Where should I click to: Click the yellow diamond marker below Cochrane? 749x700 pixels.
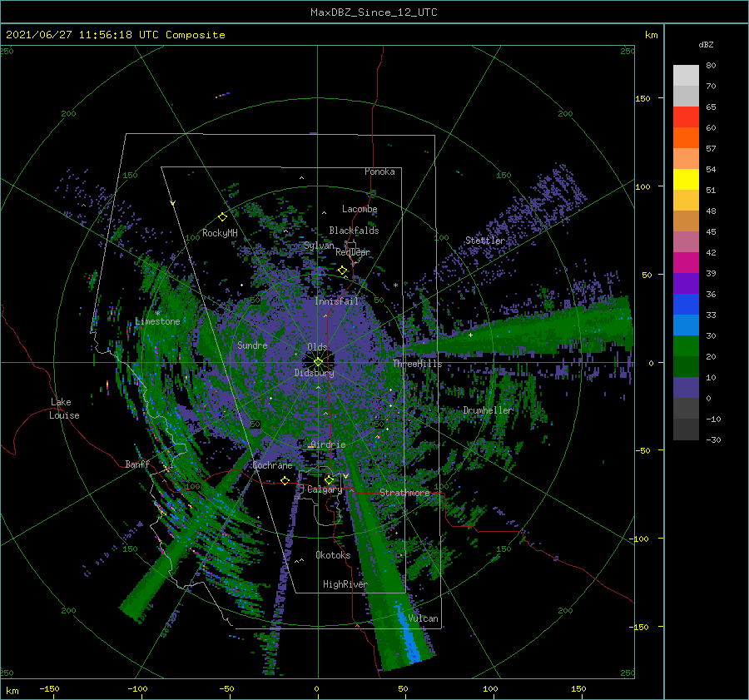pyautogui.click(x=285, y=480)
